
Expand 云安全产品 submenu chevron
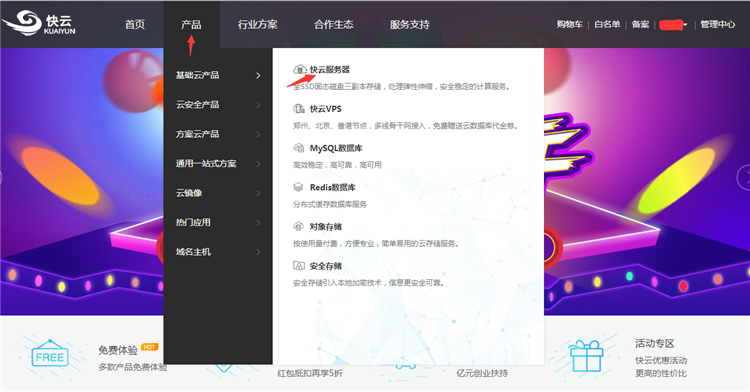(258, 105)
